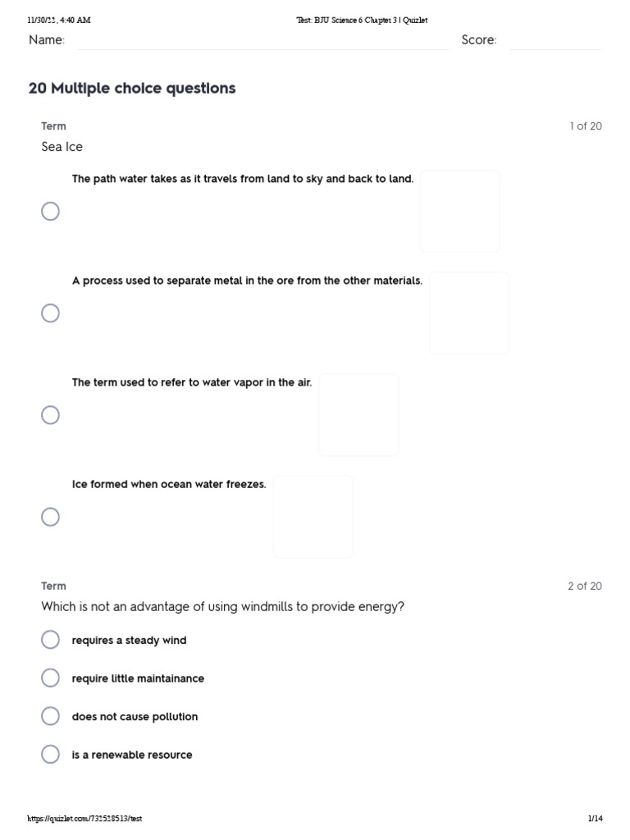The width and height of the screenshot is (630, 840).
Task: Click the 'Sea Ice' term text
Action: click(x=62, y=147)
